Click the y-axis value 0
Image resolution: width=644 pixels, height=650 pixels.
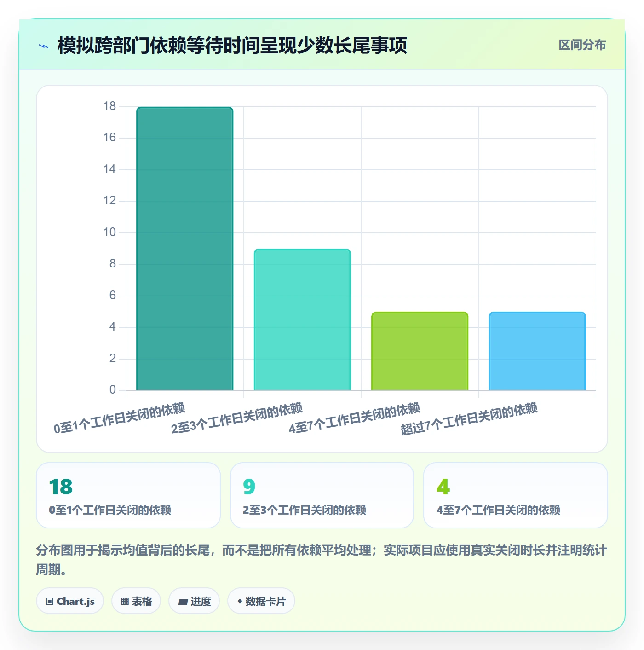coord(113,390)
